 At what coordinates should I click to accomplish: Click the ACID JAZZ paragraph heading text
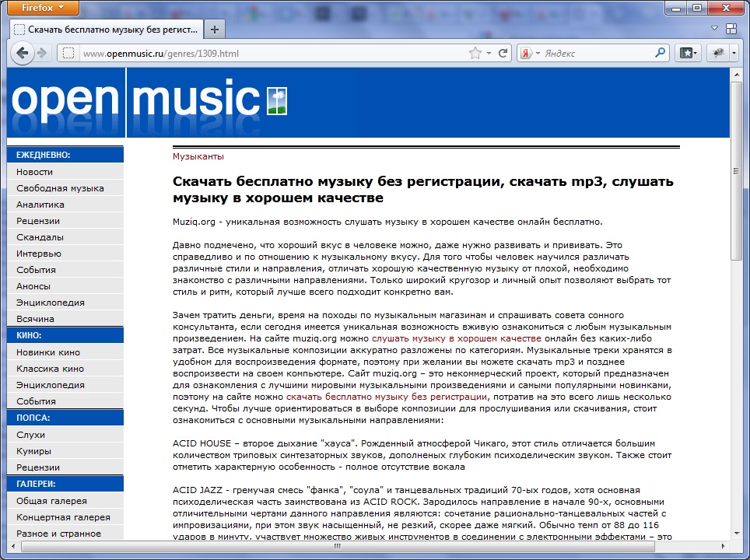pyautogui.click(x=198, y=490)
